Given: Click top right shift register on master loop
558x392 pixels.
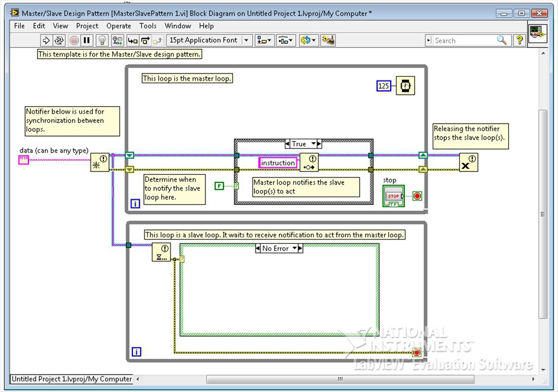Looking at the screenshot, I should 423,155.
